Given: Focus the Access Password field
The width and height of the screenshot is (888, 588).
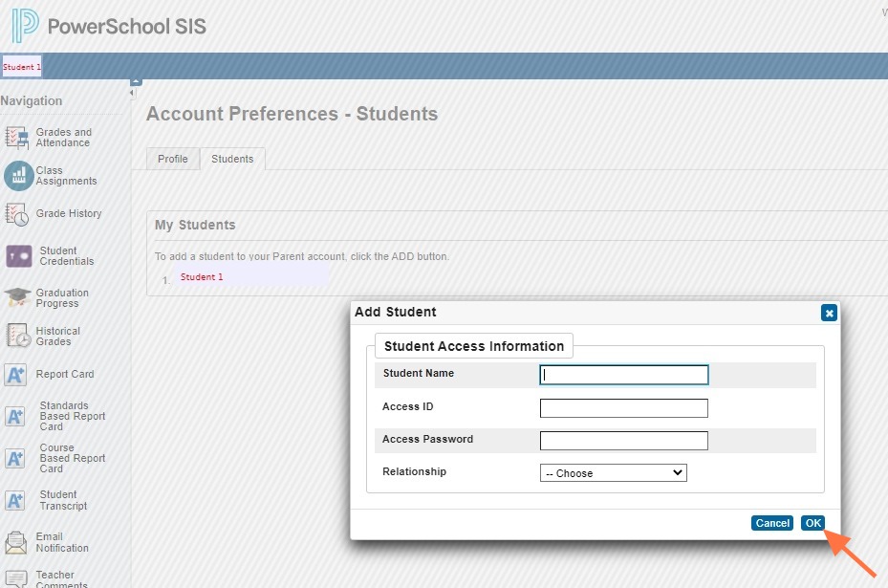Looking at the screenshot, I should click(623, 441).
